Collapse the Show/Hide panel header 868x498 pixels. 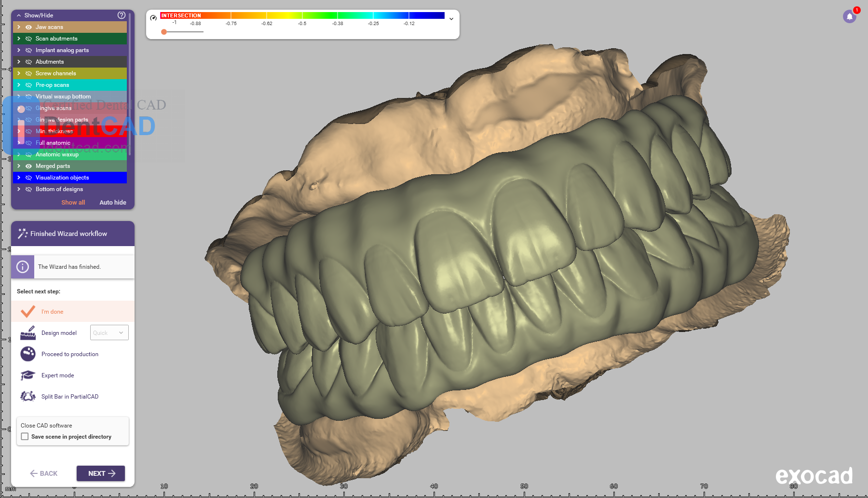point(19,15)
